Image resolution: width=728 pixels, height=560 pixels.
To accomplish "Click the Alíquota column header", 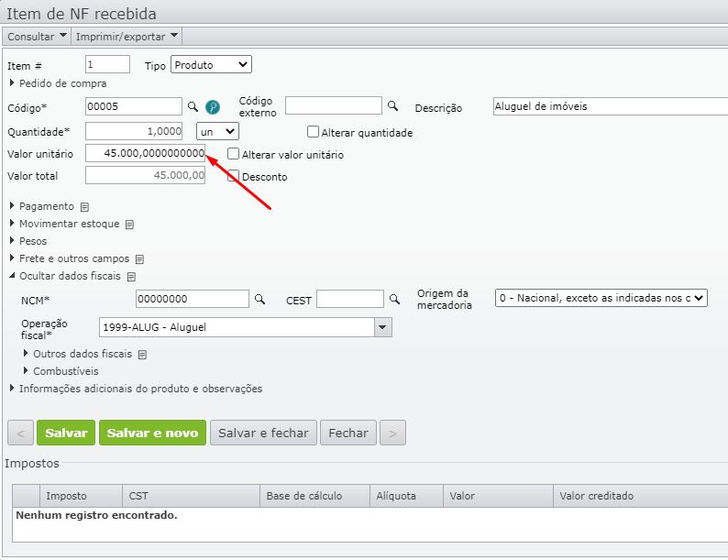I will tap(407, 496).
